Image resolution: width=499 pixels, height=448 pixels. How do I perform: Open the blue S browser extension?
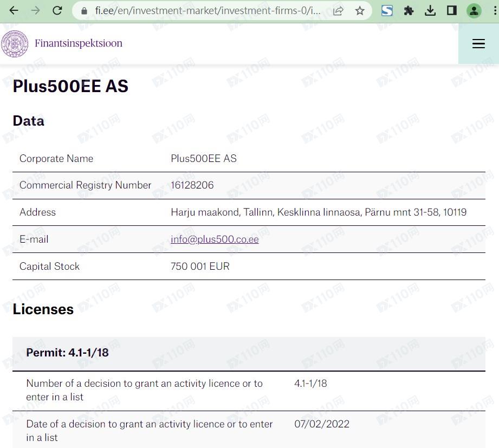click(387, 11)
